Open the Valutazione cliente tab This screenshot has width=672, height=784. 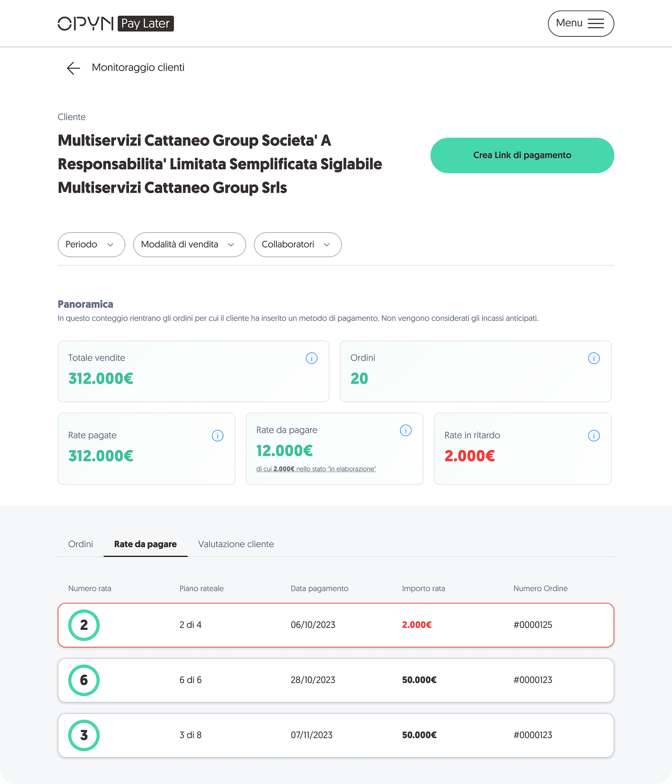[236, 544]
